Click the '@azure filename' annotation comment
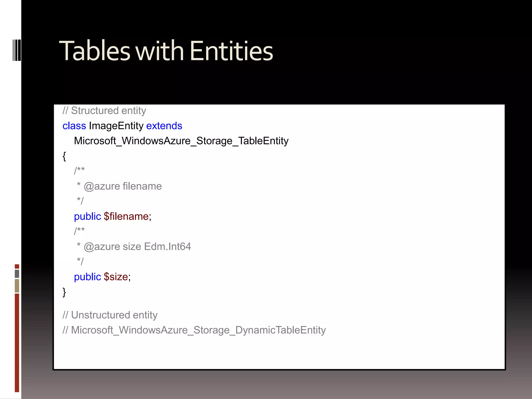 tap(123, 186)
